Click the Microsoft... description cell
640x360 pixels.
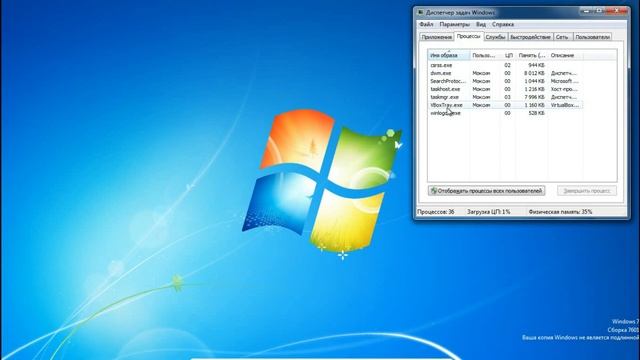pos(564,81)
